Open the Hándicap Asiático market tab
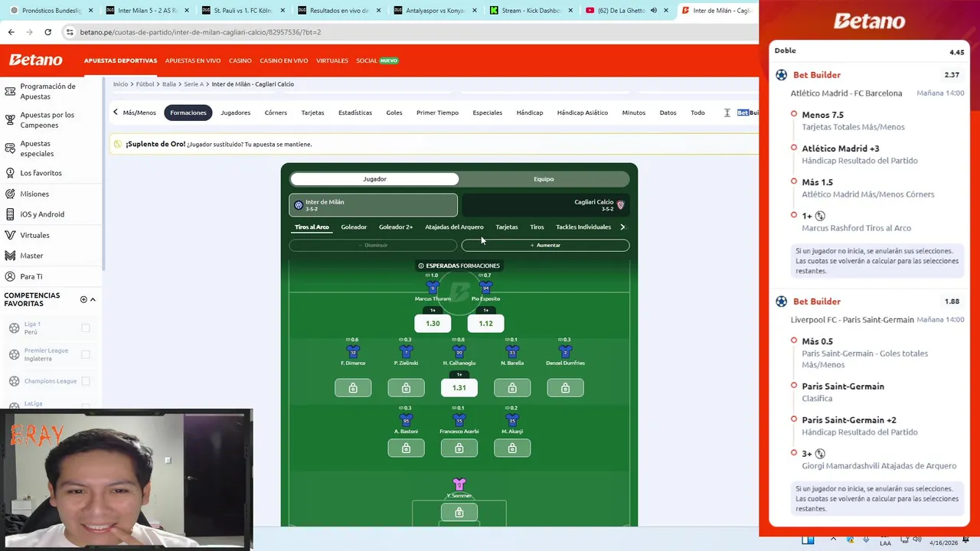Viewport: 980px width, 551px height. point(582,112)
